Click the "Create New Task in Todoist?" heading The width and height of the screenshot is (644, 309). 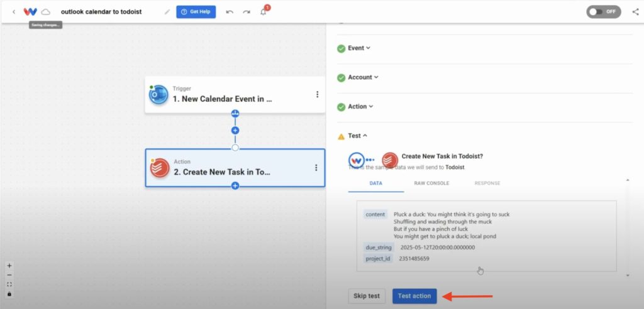442,156
